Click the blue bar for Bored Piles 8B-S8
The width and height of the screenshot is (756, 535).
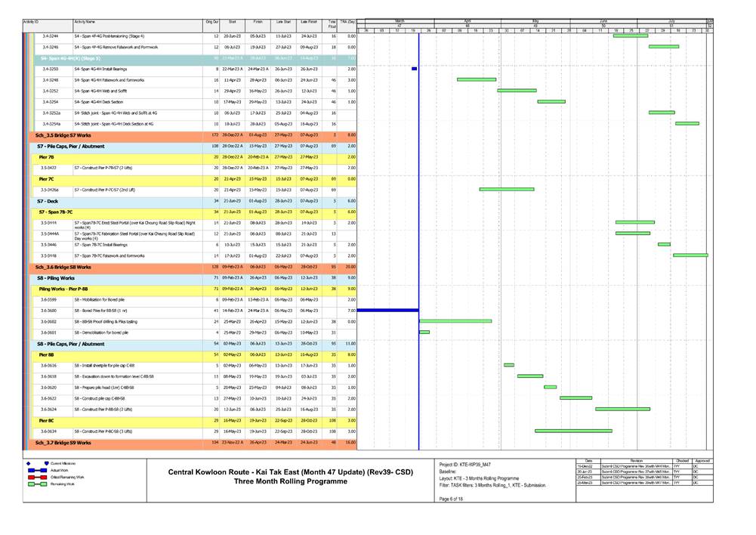coord(387,311)
